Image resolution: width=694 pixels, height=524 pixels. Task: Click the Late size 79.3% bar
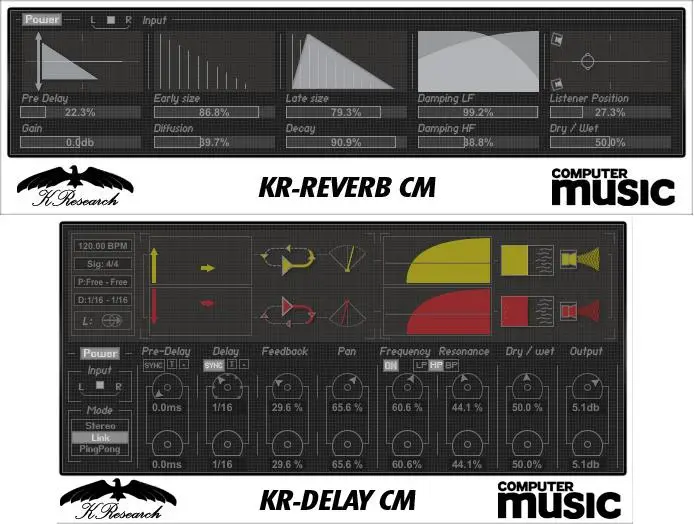click(x=346, y=112)
